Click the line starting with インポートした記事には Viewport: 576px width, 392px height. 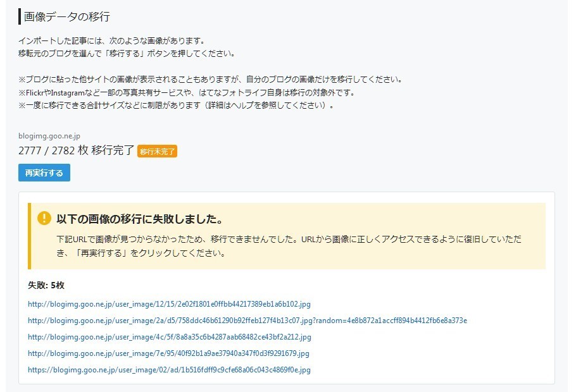[111, 40]
